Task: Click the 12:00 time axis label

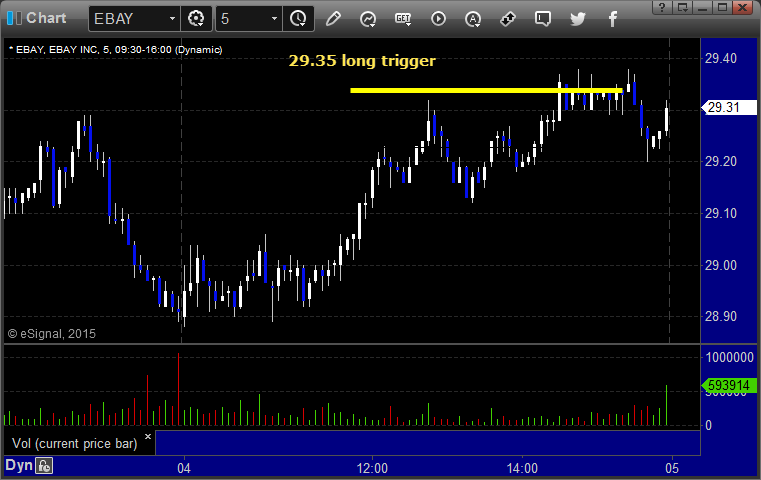Action: click(x=372, y=468)
